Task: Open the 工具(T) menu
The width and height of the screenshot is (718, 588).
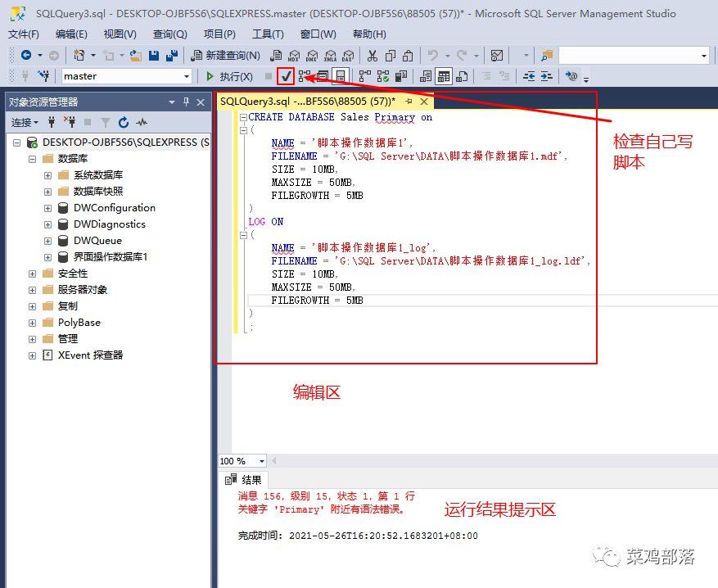Action: click(x=268, y=34)
